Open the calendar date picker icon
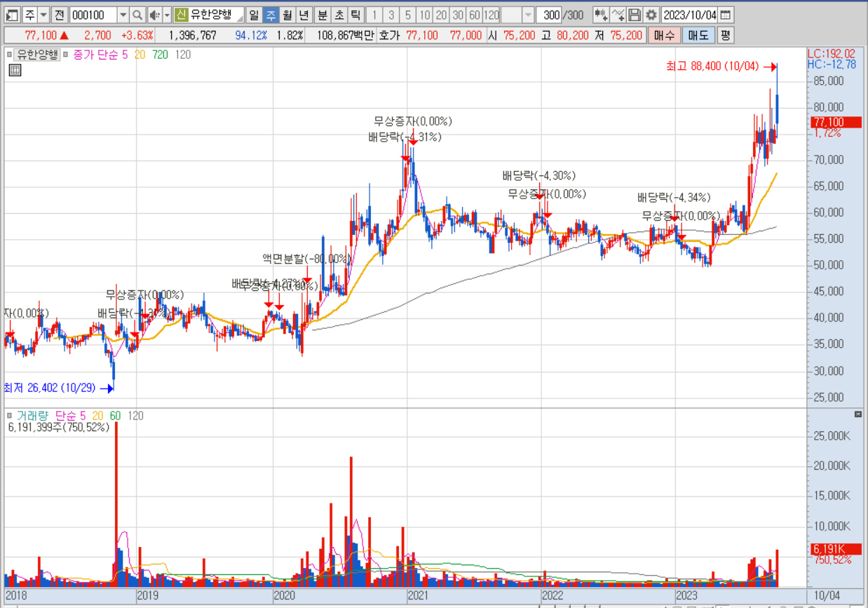Viewport: 868px width, 608px height. tap(726, 15)
